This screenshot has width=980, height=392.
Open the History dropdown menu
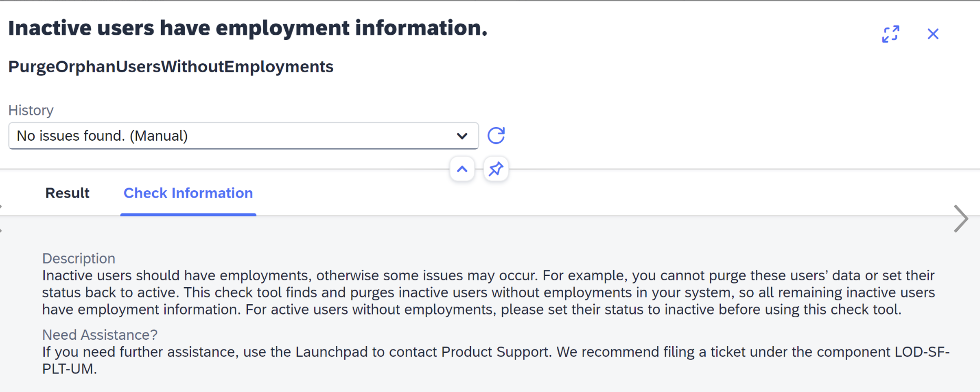pyautogui.click(x=243, y=136)
